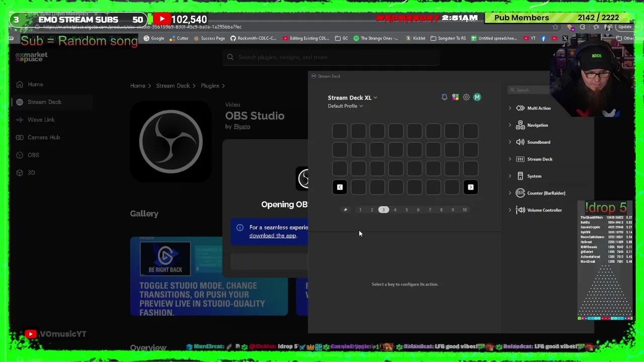Viewport: 644px width, 362px height.
Task: Click the System category icon
Action: click(520, 176)
